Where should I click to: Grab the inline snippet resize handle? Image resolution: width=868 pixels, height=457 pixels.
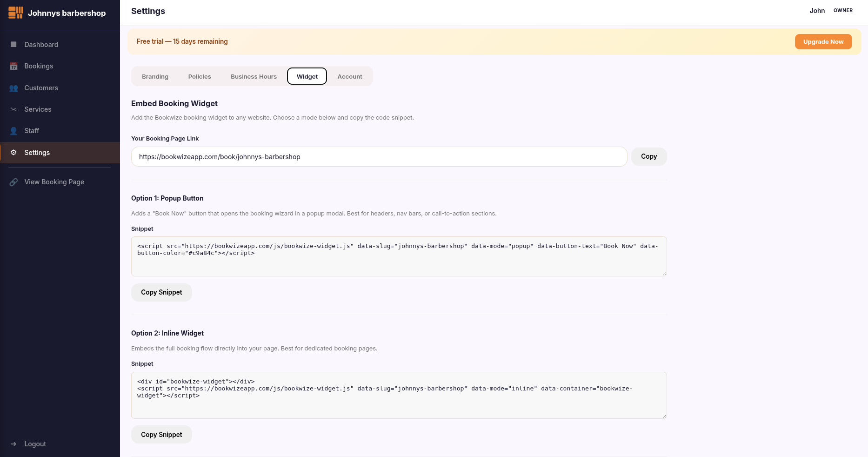click(x=664, y=416)
